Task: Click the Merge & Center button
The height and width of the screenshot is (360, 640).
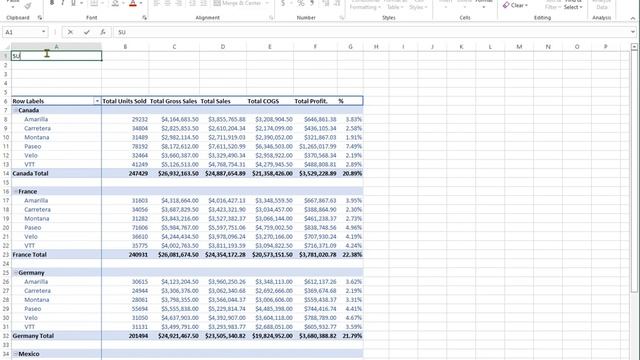Action: (x=238, y=3)
